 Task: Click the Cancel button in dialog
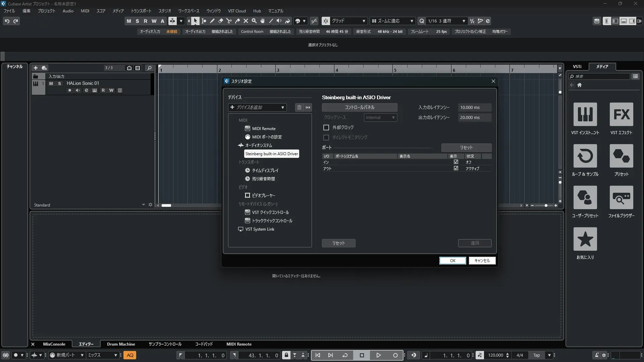(482, 261)
